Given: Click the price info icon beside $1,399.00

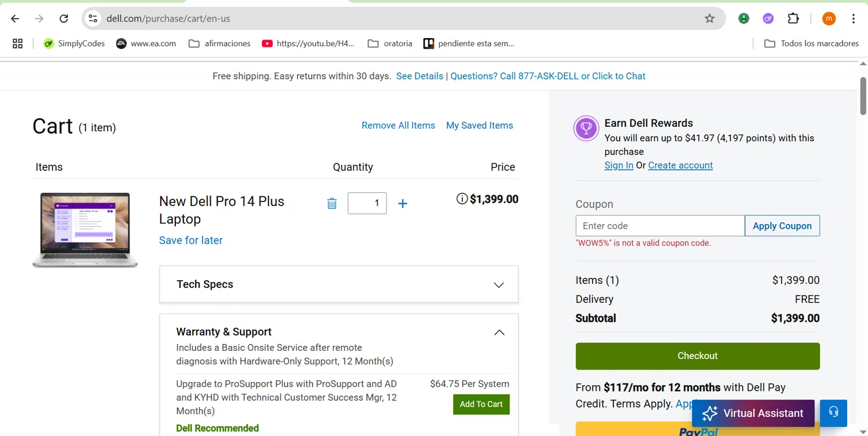Looking at the screenshot, I should tap(462, 199).
